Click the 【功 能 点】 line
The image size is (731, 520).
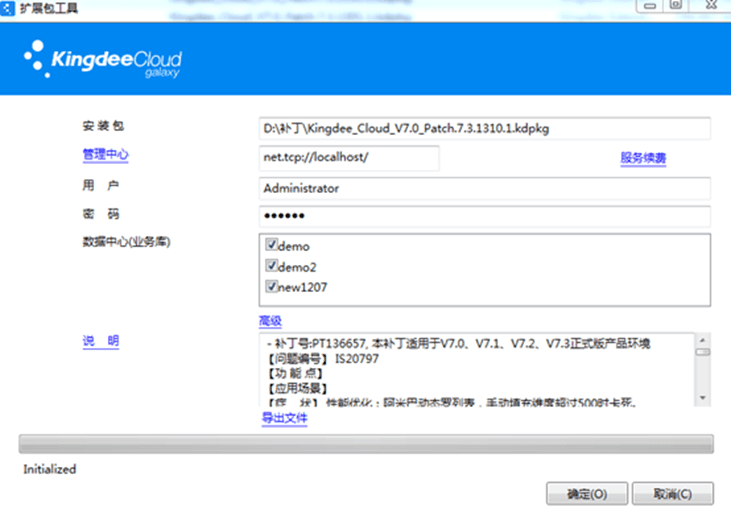click(295, 374)
